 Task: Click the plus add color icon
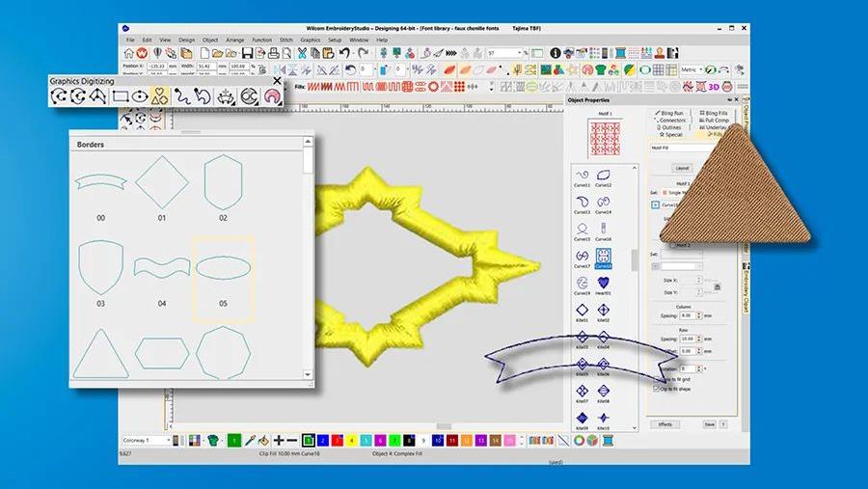point(279,440)
